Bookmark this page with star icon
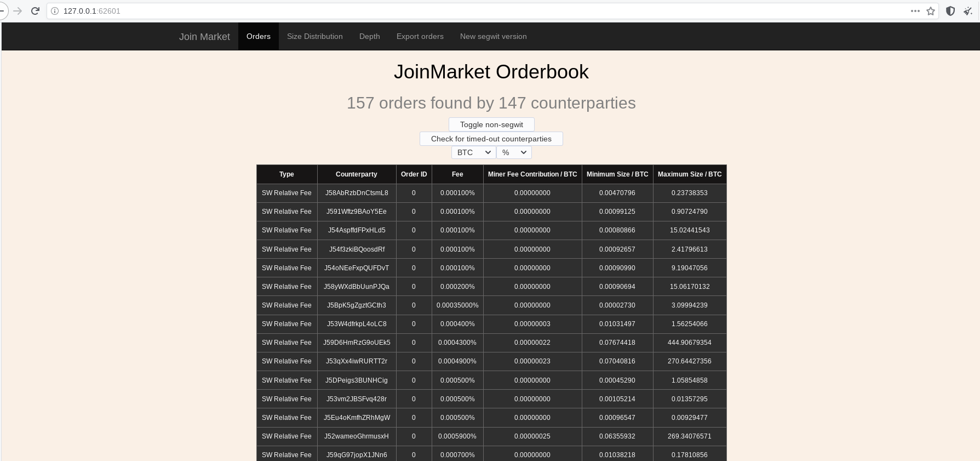The image size is (980, 461). point(931,11)
